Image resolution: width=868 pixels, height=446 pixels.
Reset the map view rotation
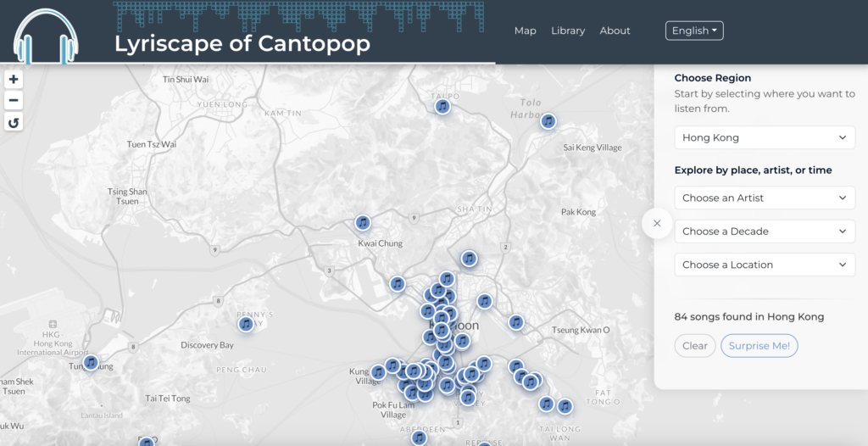pyautogui.click(x=14, y=123)
